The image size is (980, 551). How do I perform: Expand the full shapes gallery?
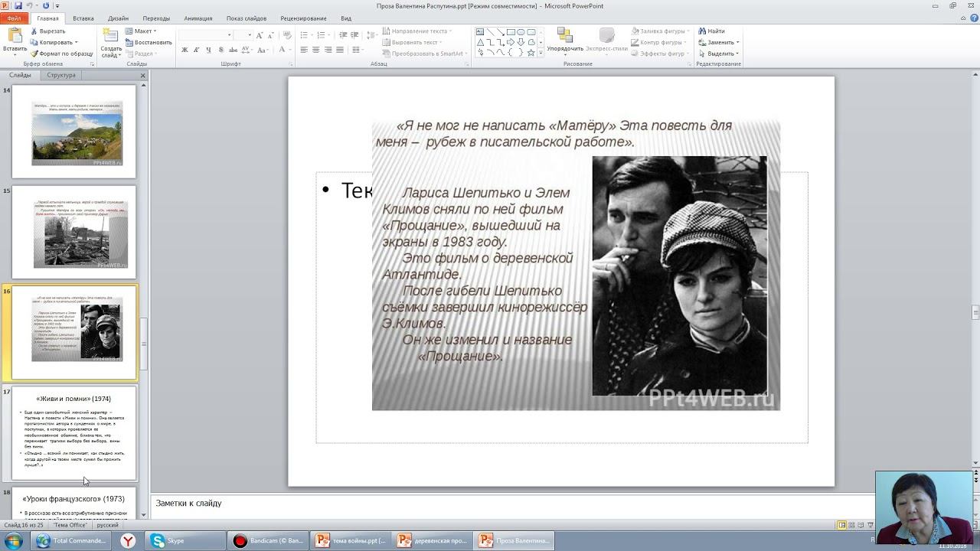[x=541, y=53]
